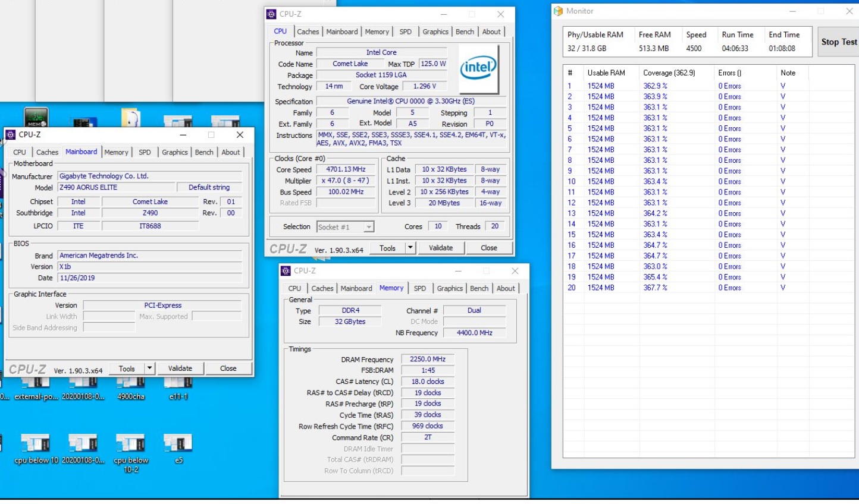This screenshot has width=859, height=504.
Task: Select Bench tab in Mainboard window
Action: pyautogui.click(x=204, y=153)
